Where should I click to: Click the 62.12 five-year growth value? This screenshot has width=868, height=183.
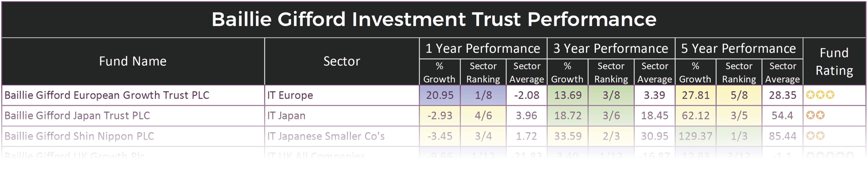pos(696,116)
